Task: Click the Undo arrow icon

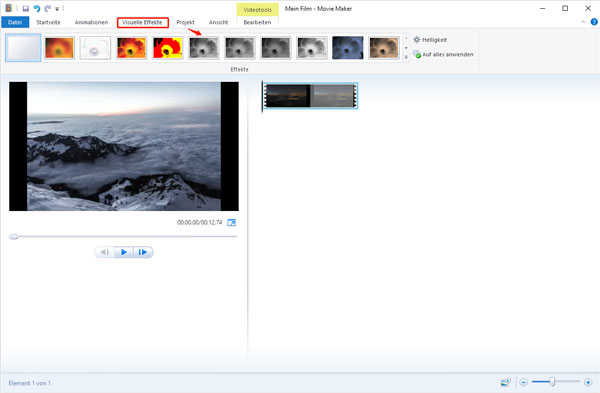Action: tap(37, 8)
